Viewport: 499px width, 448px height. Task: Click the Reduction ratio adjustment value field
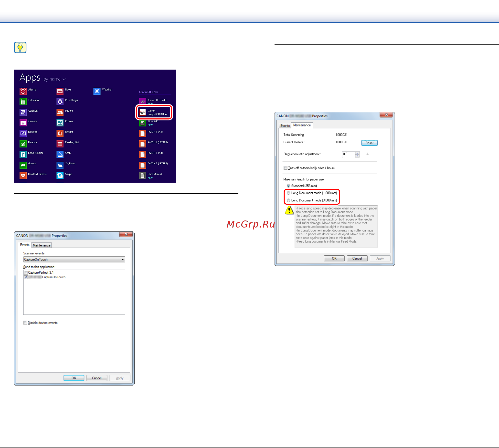[x=348, y=154]
